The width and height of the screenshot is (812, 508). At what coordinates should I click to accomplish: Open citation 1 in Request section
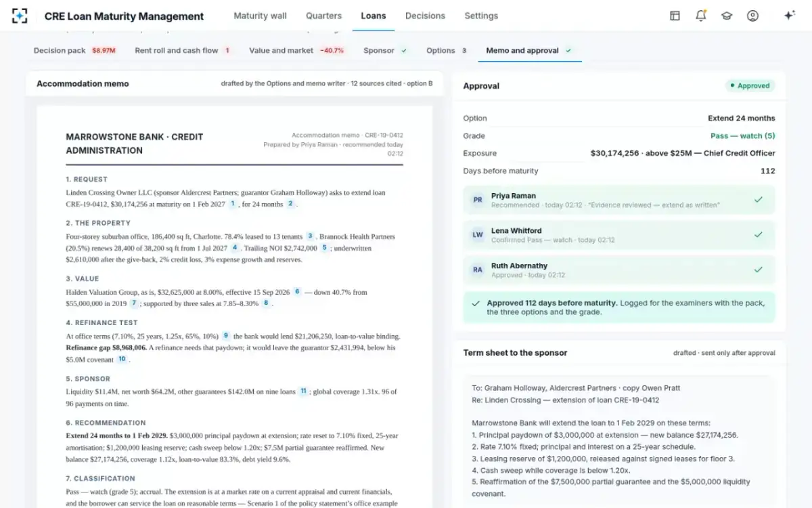(x=233, y=204)
